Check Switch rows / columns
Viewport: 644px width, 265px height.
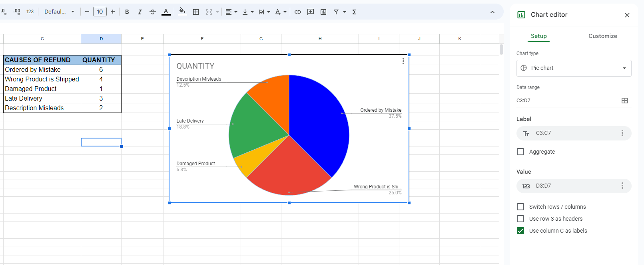(x=520, y=207)
